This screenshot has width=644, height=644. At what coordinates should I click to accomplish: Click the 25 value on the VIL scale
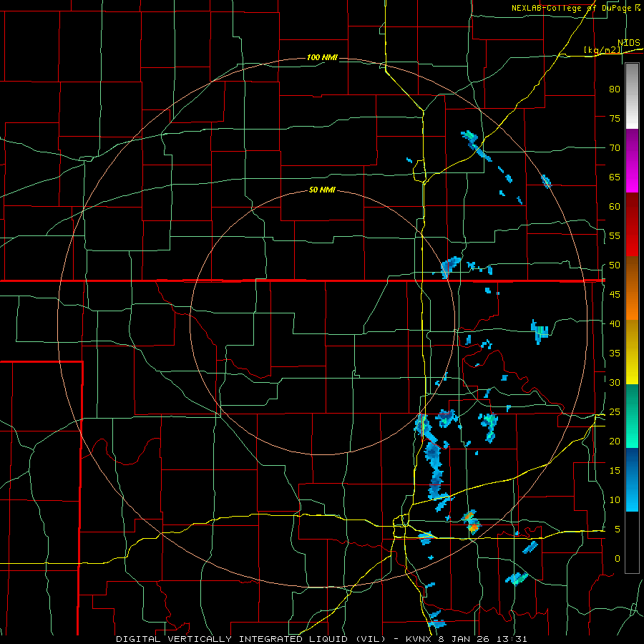tap(615, 412)
